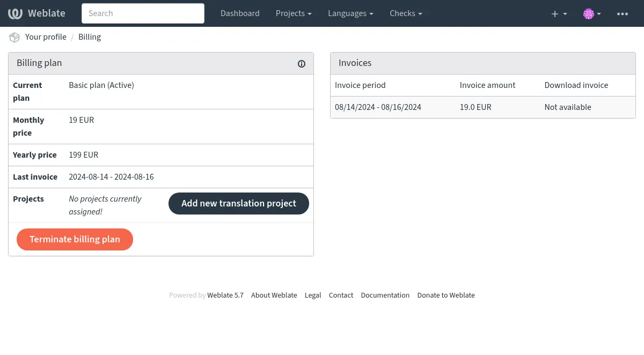Image resolution: width=644 pixels, height=355 pixels.
Task: Select the 19 EUR monthly price value
Action: tap(82, 120)
